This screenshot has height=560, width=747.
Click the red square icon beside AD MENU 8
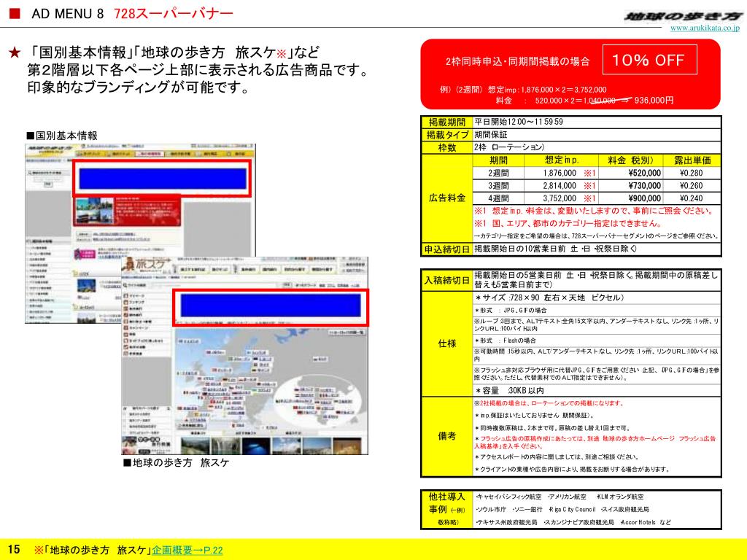pos(15,13)
